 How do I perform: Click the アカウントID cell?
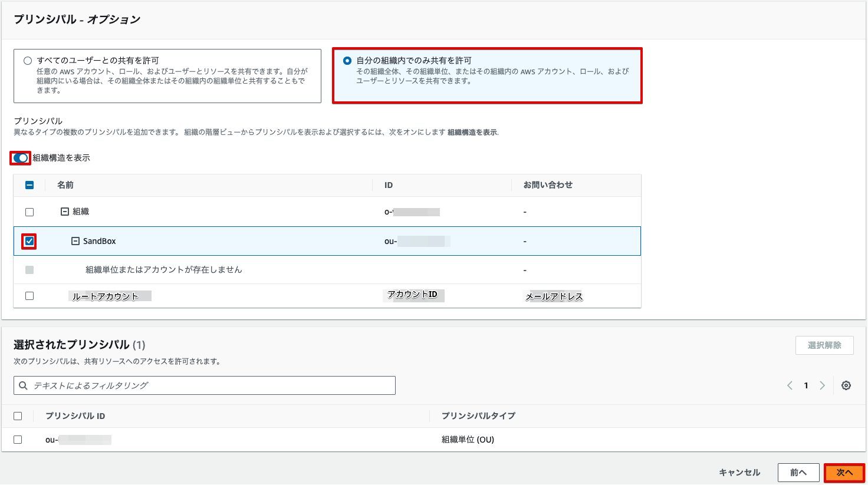413,295
